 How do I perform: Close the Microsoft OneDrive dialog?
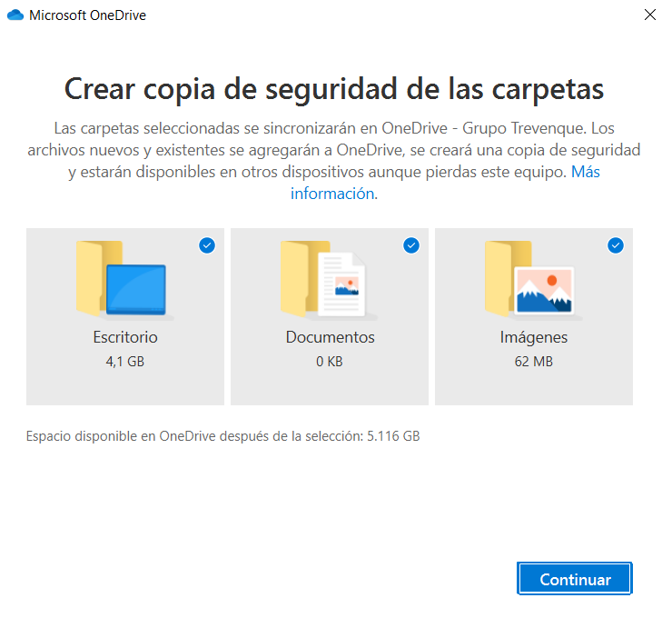(x=650, y=15)
